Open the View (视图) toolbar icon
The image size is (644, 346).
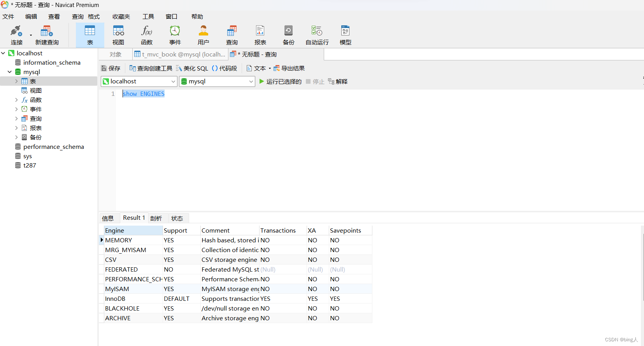pos(118,35)
